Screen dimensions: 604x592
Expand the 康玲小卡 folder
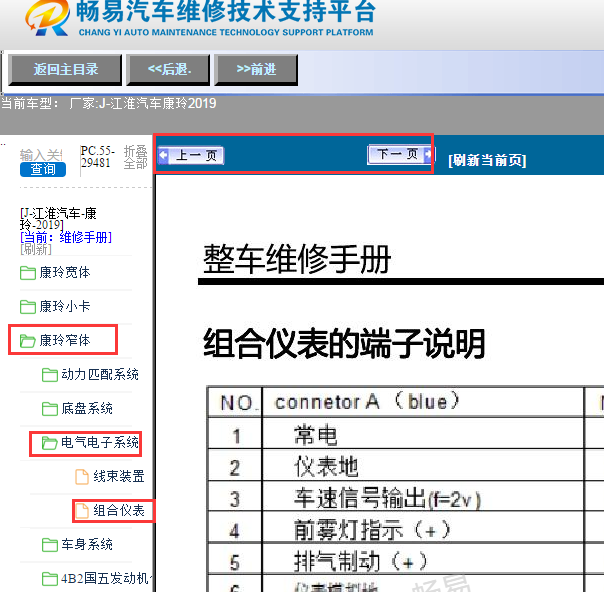coord(65,307)
